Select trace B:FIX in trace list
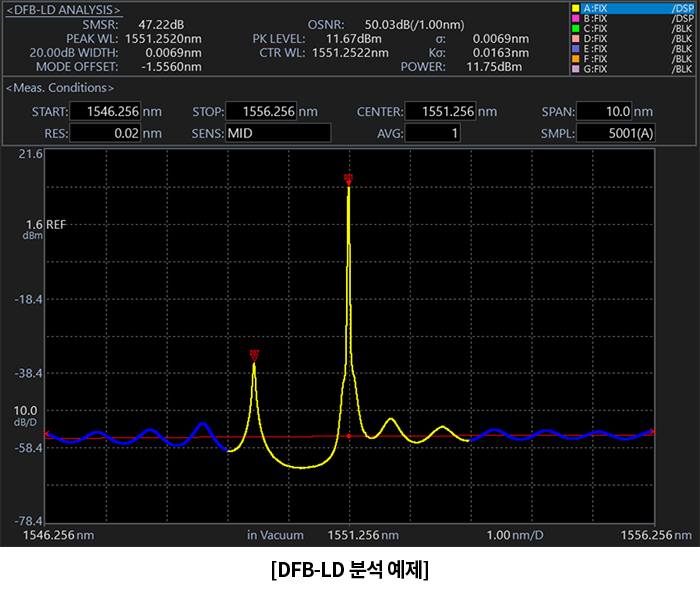Screen dimensions: 700x595 pos(633,18)
